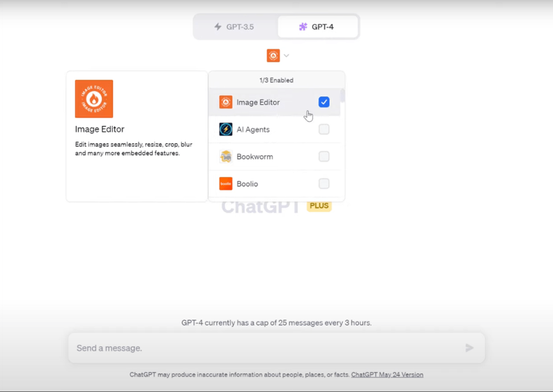553x392 pixels.
Task: Click the large Image Editor logo thumbnail
Action: (94, 99)
